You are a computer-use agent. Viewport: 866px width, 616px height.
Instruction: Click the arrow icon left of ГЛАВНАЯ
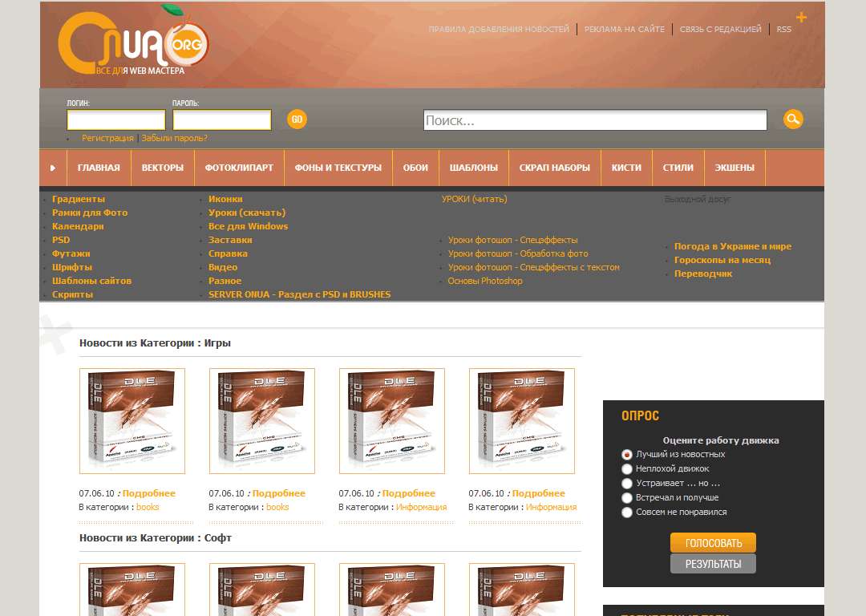coord(53,168)
